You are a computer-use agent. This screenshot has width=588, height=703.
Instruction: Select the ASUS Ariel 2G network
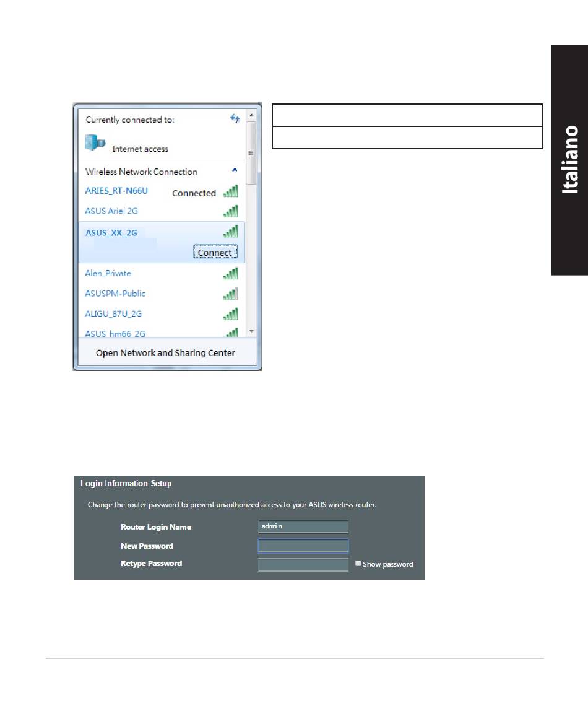[x=111, y=211]
